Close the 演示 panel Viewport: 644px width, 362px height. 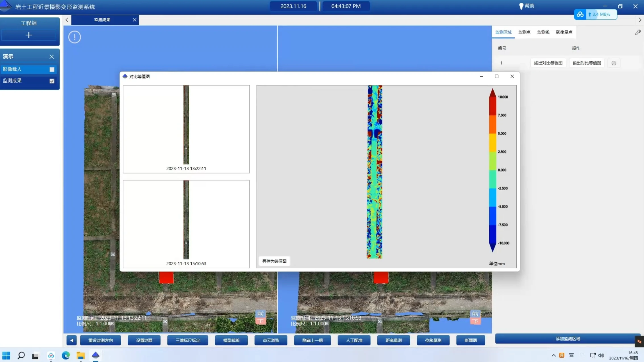[x=51, y=57]
